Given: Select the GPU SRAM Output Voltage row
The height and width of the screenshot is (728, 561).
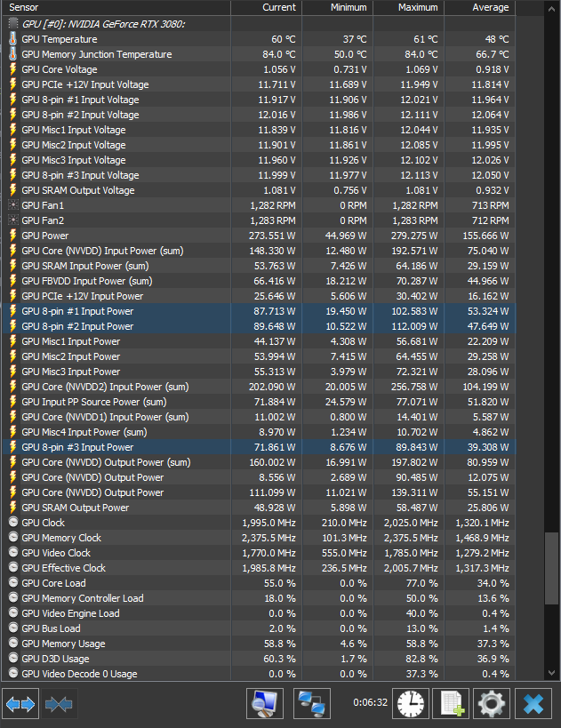Looking at the screenshot, I should [259, 190].
